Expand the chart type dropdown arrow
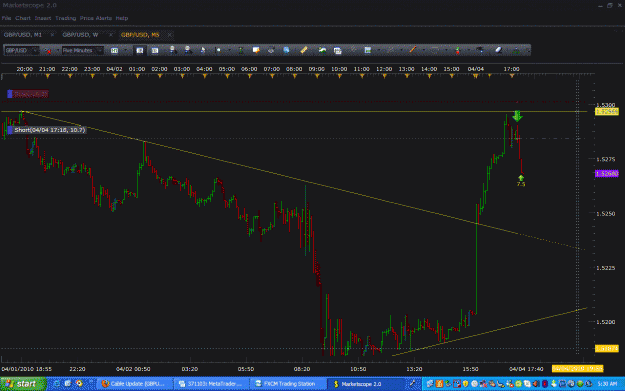Image resolution: width=625 pixels, height=391 pixels. point(126,50)
